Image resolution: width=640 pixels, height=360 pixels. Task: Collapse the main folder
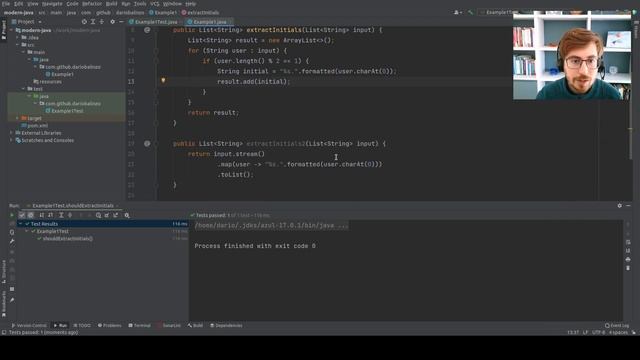pyautogui.click(x=24, y=52)
